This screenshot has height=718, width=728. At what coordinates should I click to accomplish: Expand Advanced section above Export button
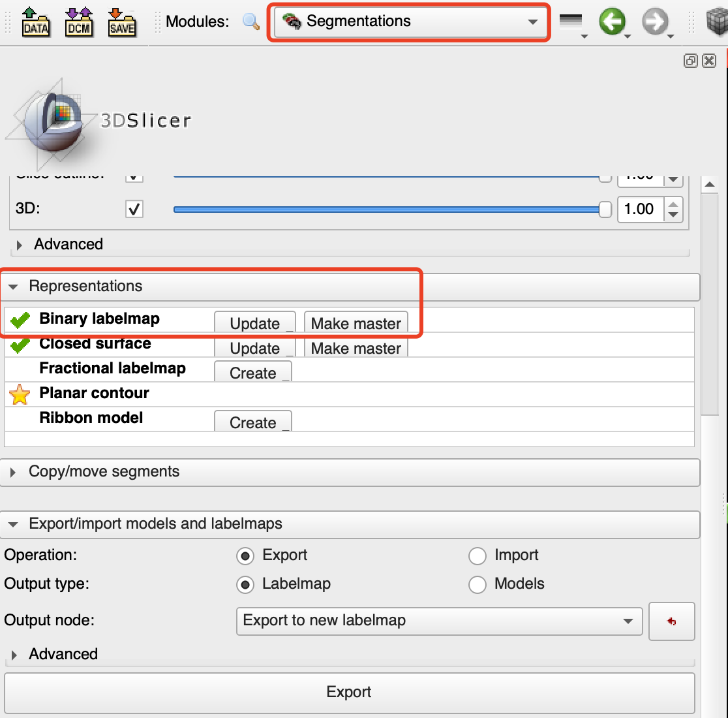pos(14,655)
